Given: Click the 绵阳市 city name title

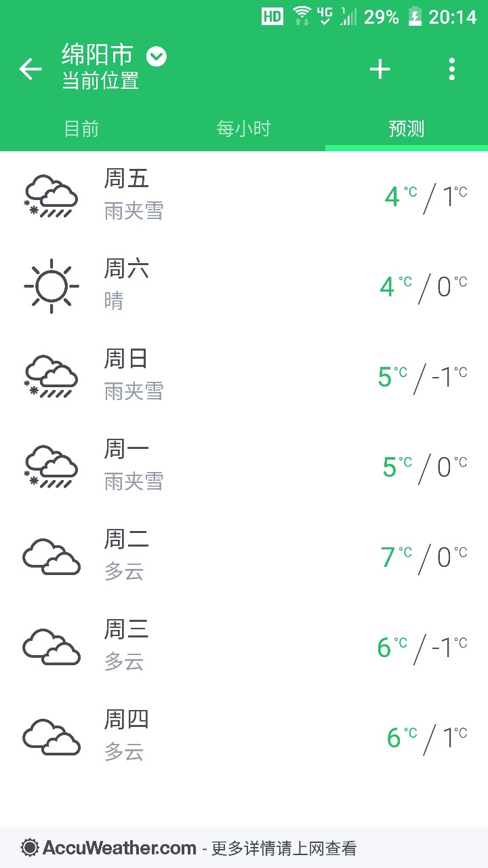Looking at the screenshot, I should [98, 54].
